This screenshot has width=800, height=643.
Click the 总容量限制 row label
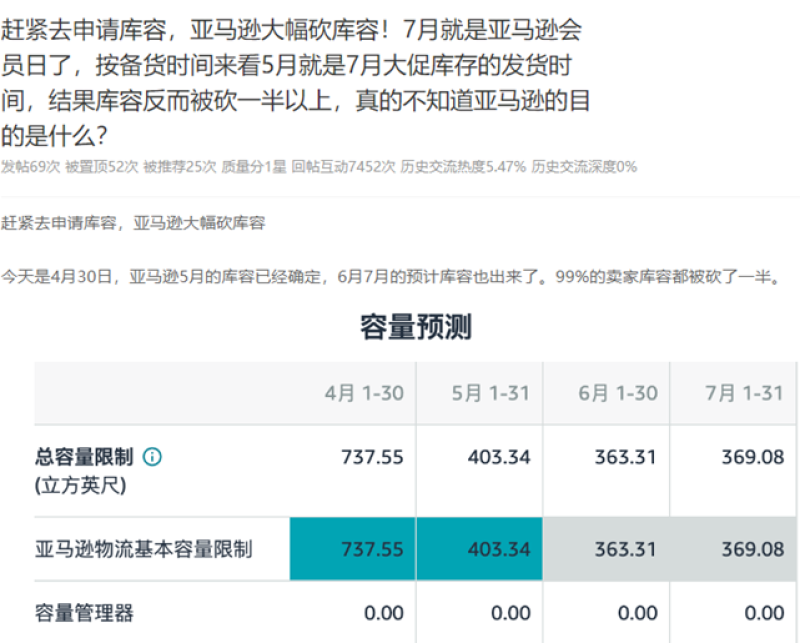point(84,457)
